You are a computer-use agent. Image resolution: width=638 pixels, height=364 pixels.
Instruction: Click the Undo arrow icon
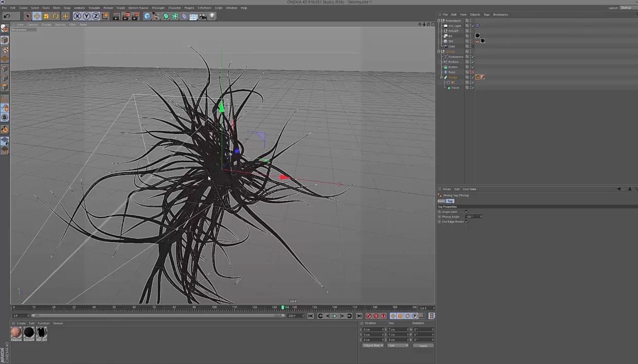coord(7,16)
